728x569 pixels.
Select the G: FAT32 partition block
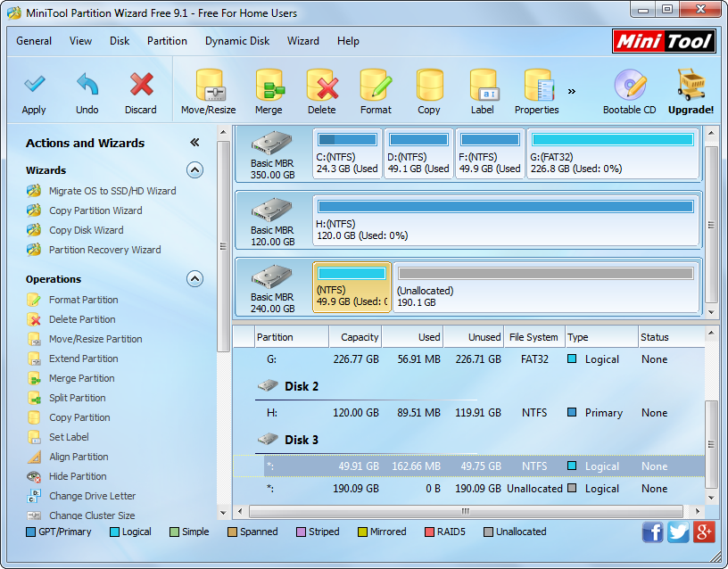point(613,153)
